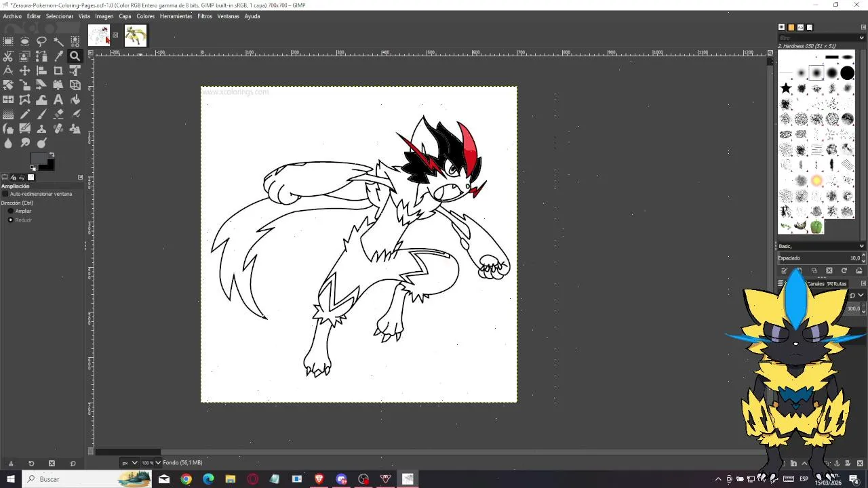Select the Align tool
The height and width of the screenshot is (488, 868).
pyautogui.click(x=41, y=70)
